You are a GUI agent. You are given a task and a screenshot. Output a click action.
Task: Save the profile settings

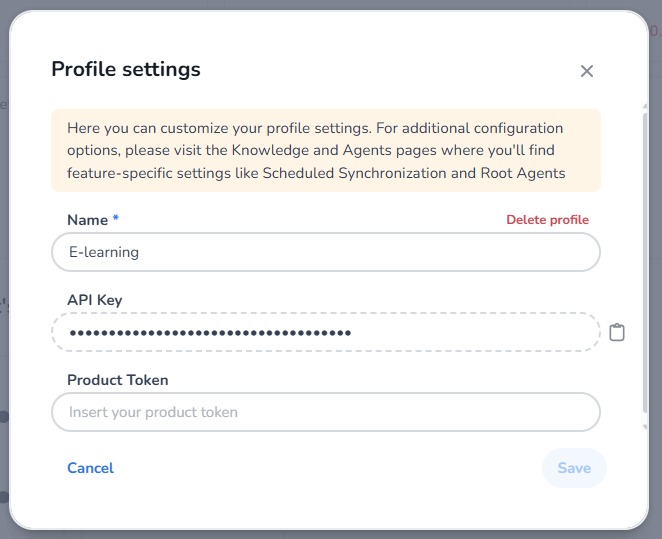[x=574, y=468]
